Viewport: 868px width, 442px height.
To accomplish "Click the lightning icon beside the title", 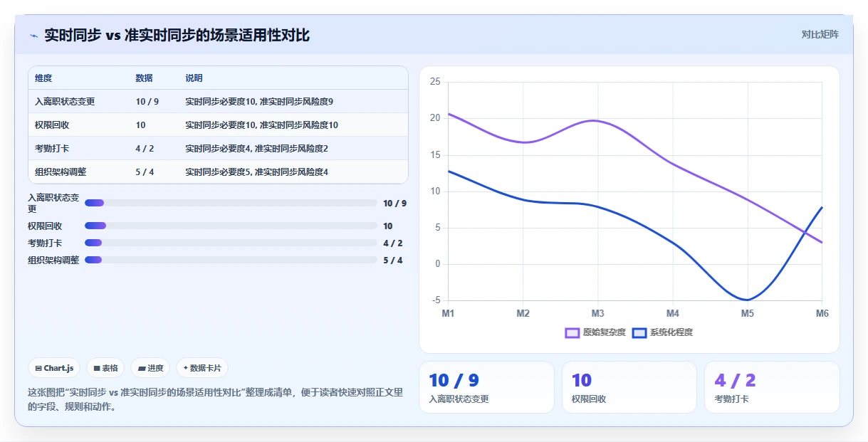I will click(x=33, y=36).
